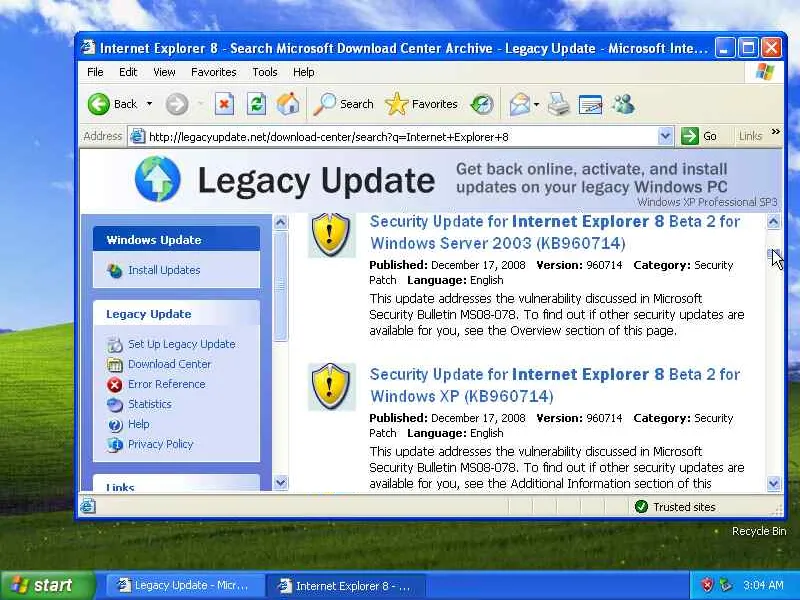Viewport: 800px width, 600px height.
Task: Click sidebar scrollbar down arrow
Action: [281, 482]
